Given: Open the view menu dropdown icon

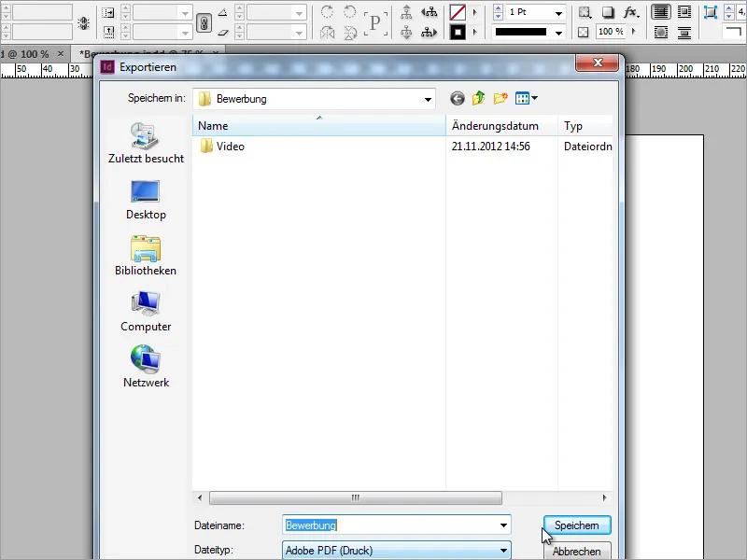Looking at the screenshot, I should [527, 99].
